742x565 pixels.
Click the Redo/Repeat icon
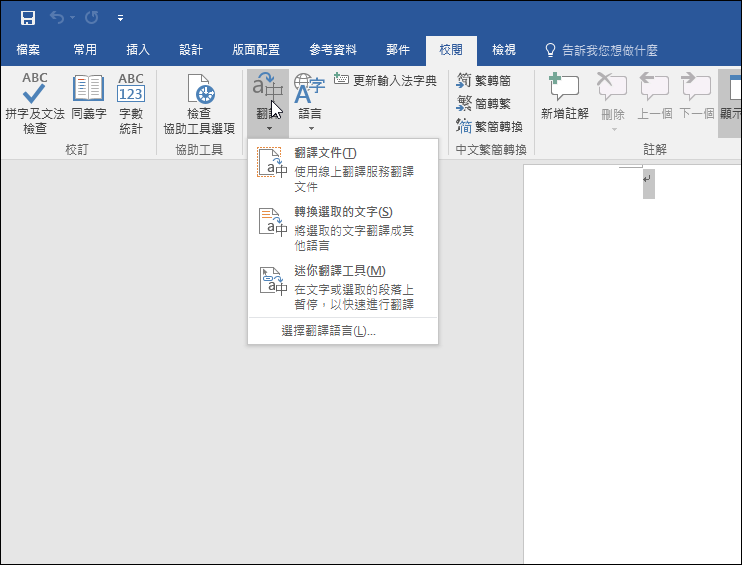(91, 18)
